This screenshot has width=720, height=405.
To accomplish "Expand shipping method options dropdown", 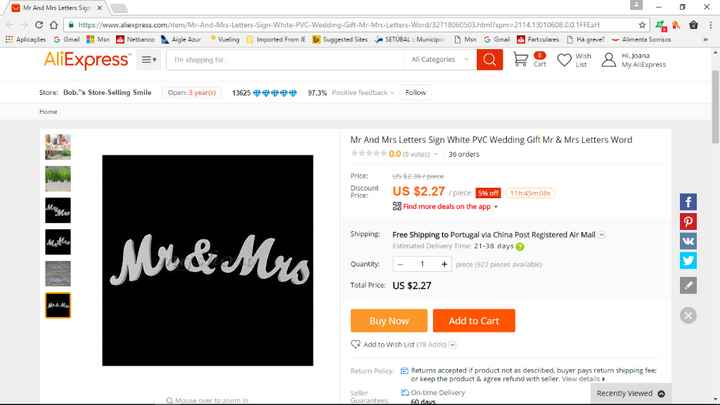I will (x=602, y=235).
